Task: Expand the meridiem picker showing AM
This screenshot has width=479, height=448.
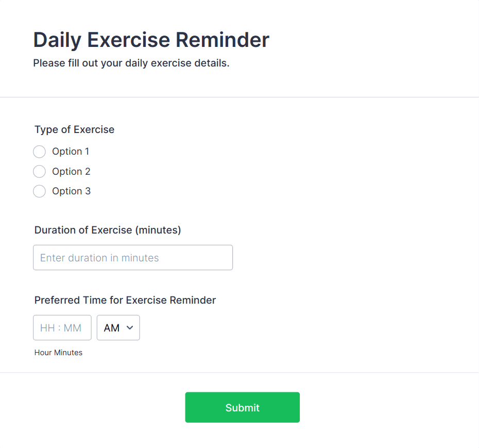Action: point(118,327)
